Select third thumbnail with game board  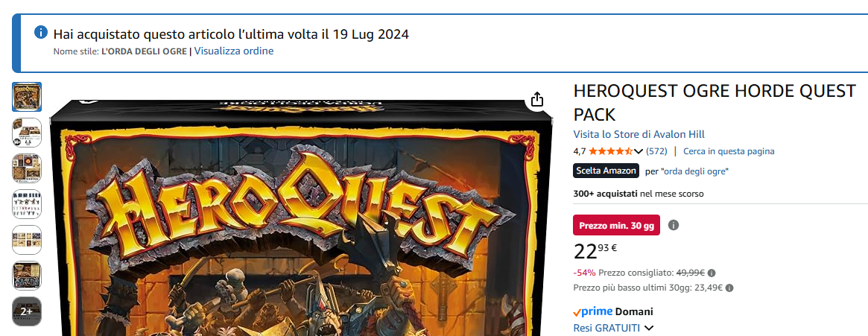pyautogui.click(x=27, y=168)
